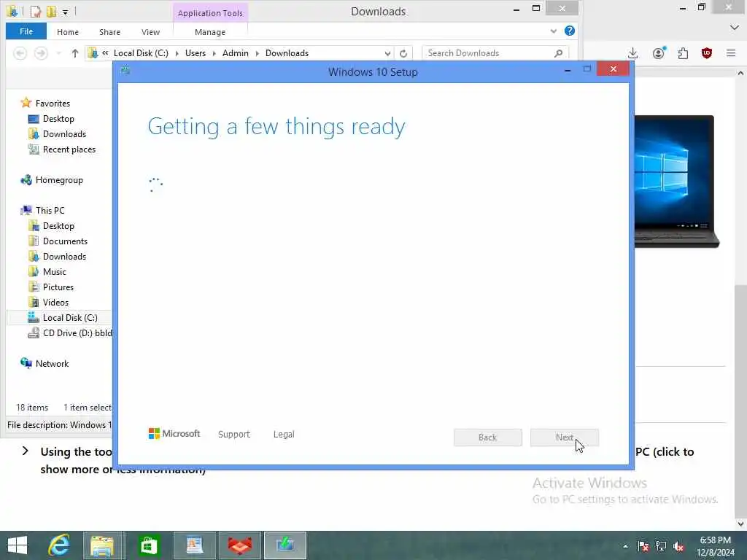747x560 pixels.
Task: Open File Explorer taskbar icon
Action: 102,545
